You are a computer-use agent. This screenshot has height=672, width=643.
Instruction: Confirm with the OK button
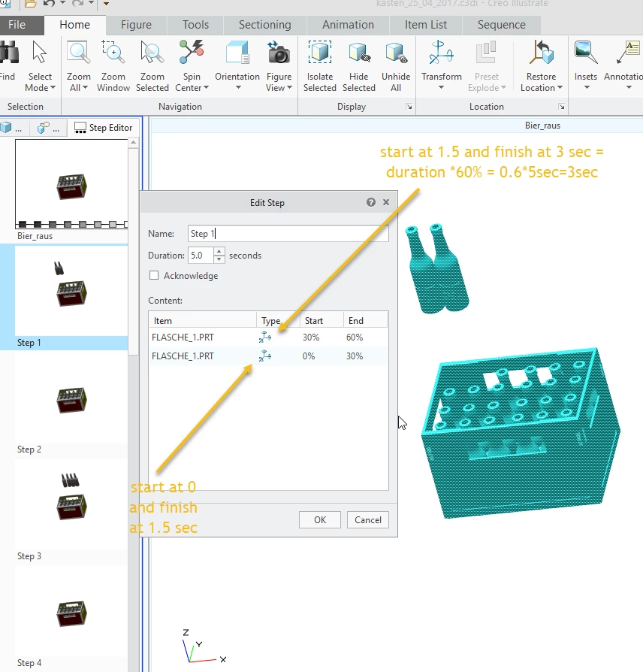coord(320,520)
